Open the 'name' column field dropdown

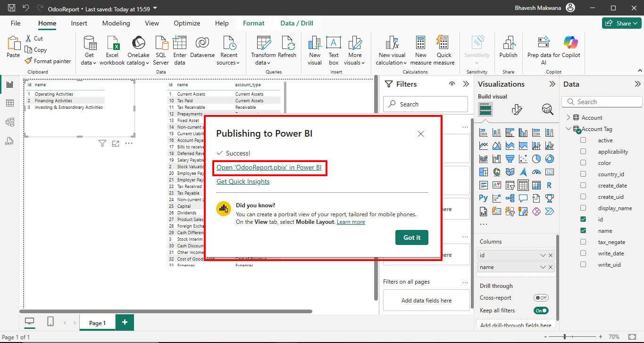pos(543,267)
